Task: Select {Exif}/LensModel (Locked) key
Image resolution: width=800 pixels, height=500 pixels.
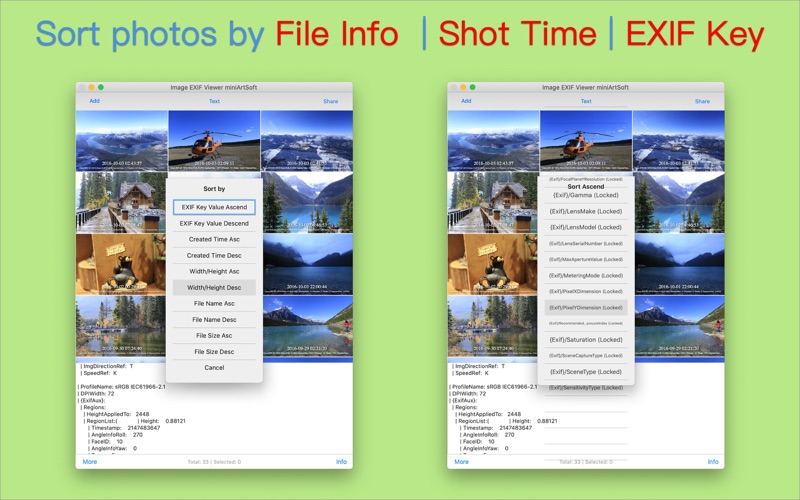Action: [586, 227]
